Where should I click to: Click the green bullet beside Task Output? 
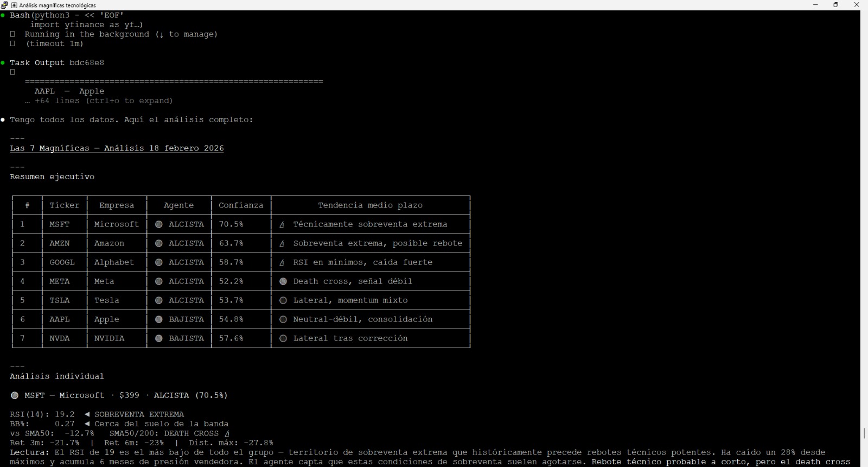(3, 62)
